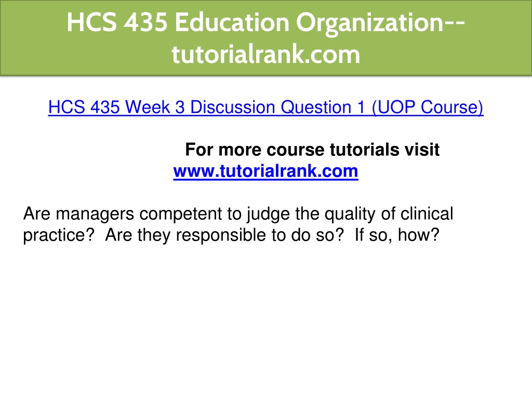Click 'Organization--' in the header title
Screen dimensions: 532x399
click(x=380, y=22)
